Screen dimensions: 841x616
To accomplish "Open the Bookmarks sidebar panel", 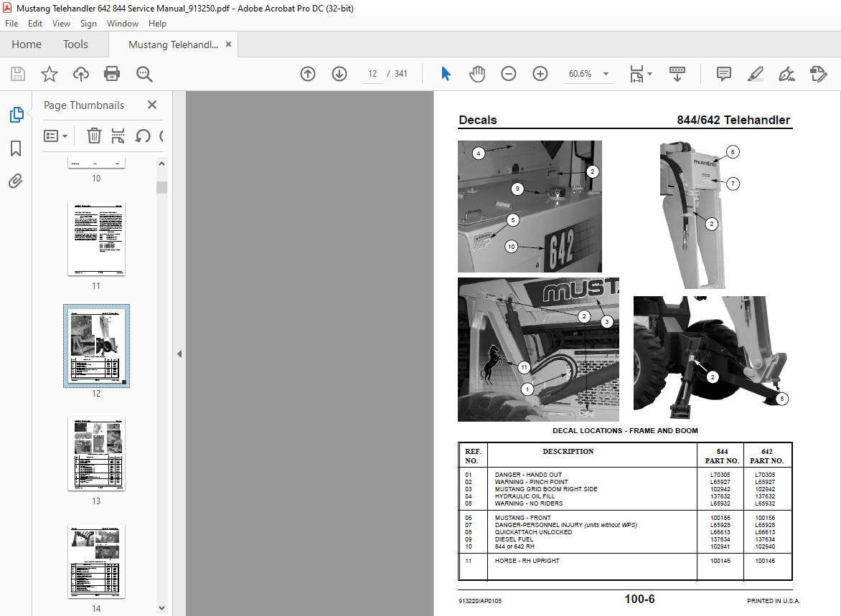I will tap(16, 148).
